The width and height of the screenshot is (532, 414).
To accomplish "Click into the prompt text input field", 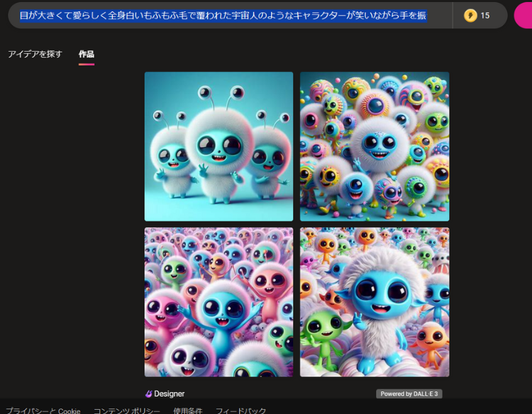I will point(227,15).
